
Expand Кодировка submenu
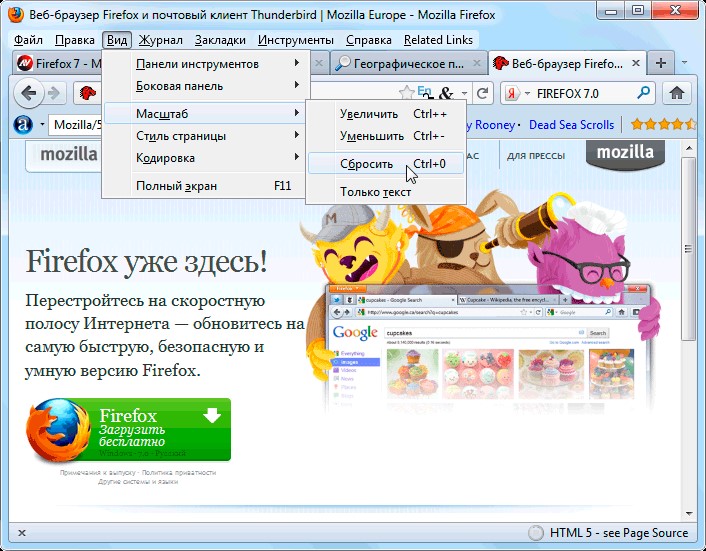(x=206, y=158)
